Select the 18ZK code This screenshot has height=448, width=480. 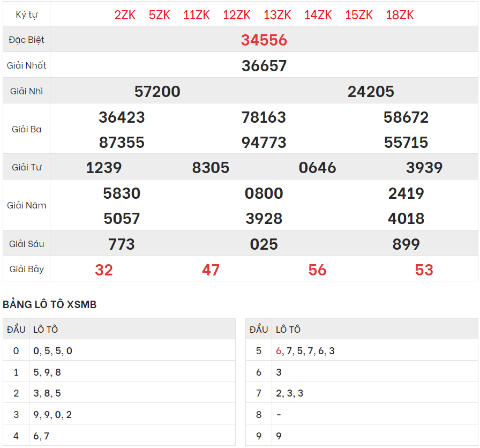tap(400, 15)
